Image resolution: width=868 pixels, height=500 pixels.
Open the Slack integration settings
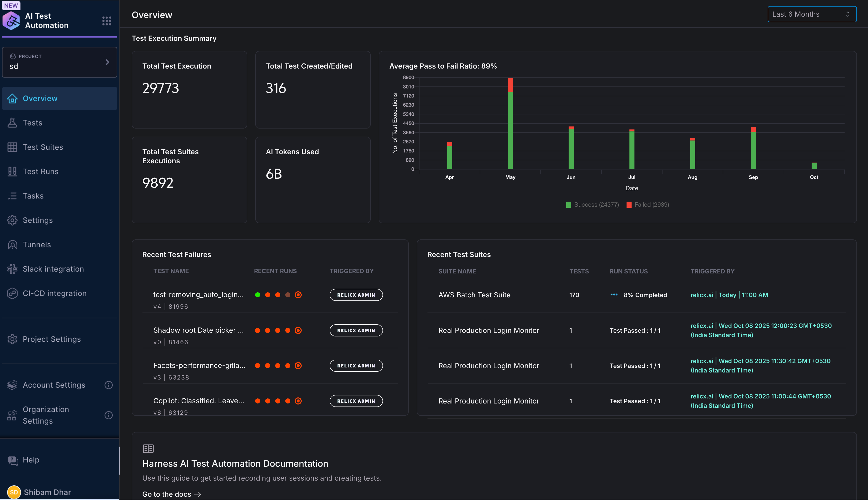point(53,269)
